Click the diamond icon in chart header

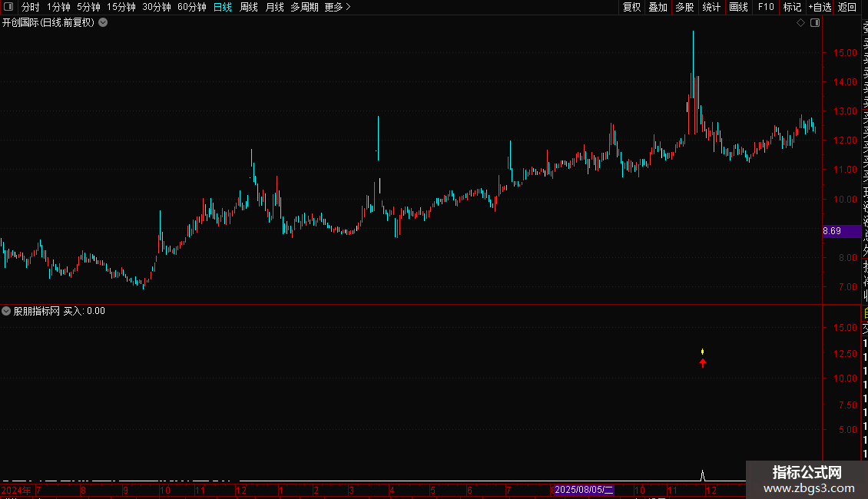tap(800, 22)
